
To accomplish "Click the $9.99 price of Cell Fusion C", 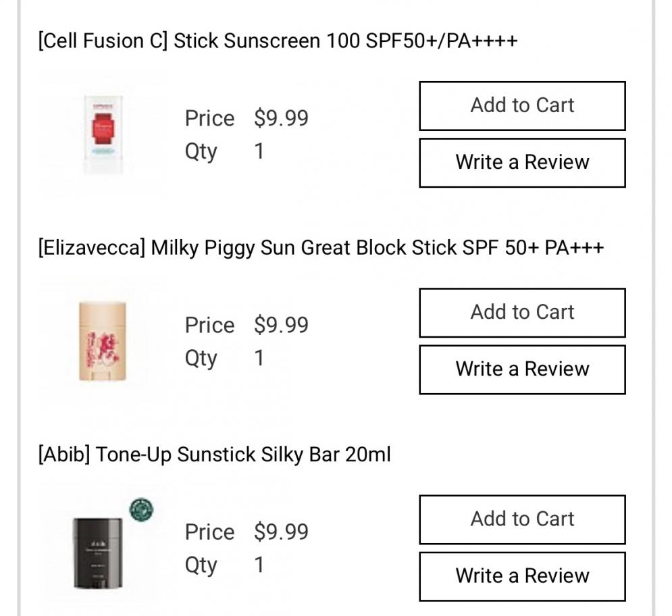I will (x=281, y=118).
